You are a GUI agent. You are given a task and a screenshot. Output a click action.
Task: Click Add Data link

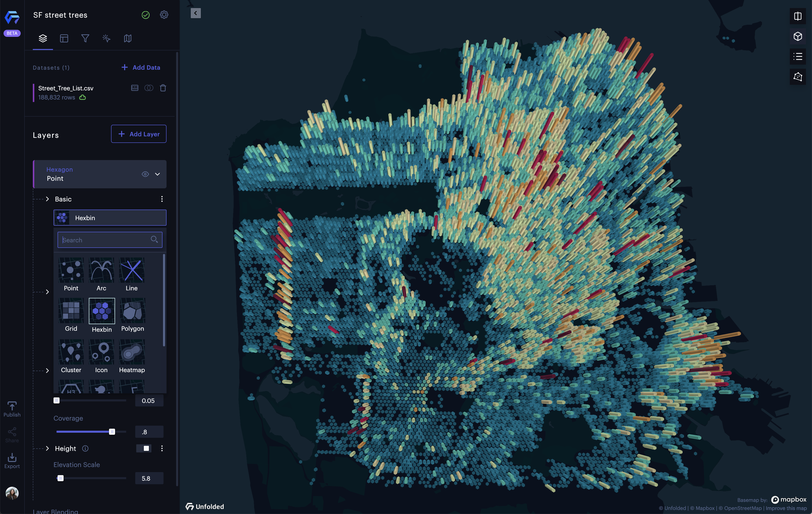(141, 67)
